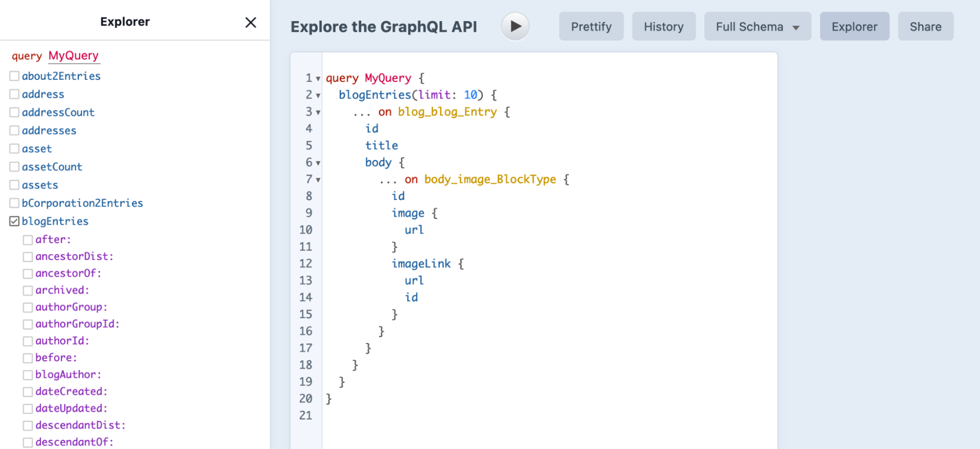Open the Full Schema dropdown

(x=757, y=26)
